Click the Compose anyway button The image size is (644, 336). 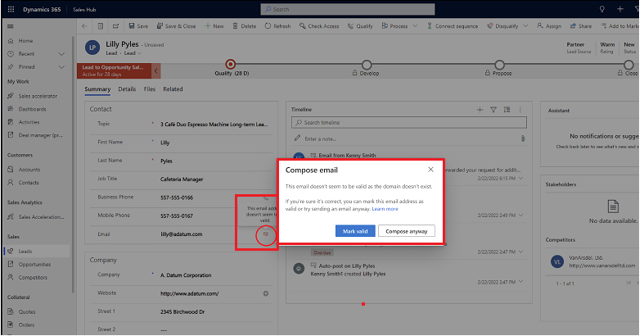click(406, 231)
